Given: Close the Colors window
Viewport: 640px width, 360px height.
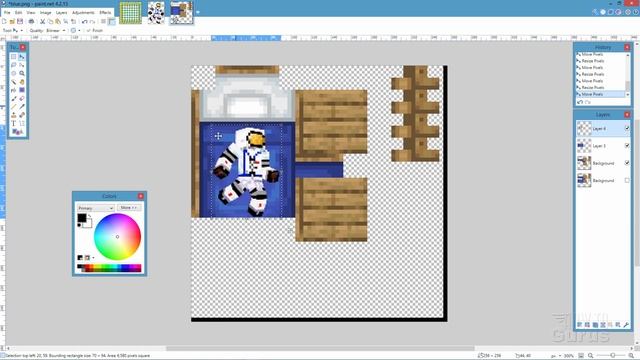Looking at the screenshot, I should (x=140, y=196).
